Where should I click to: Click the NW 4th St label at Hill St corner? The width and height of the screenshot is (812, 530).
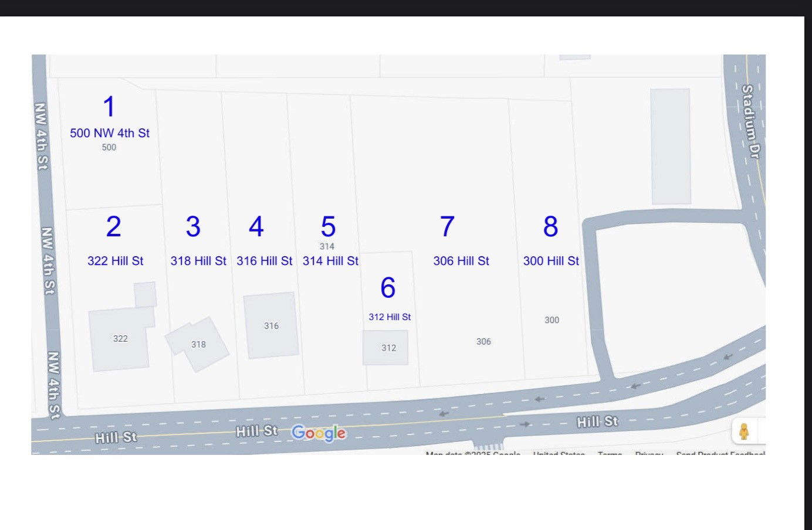[53, 385]
